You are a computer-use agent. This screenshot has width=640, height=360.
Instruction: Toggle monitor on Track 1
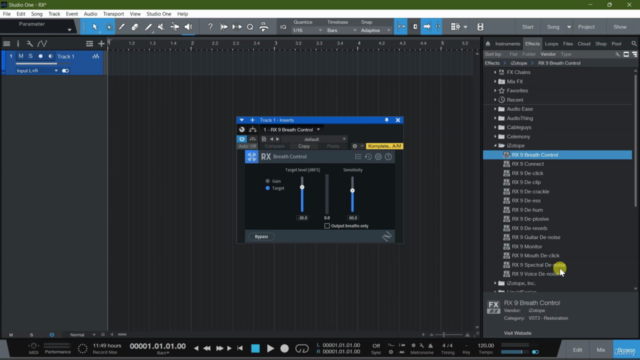(x=51, y=56)
